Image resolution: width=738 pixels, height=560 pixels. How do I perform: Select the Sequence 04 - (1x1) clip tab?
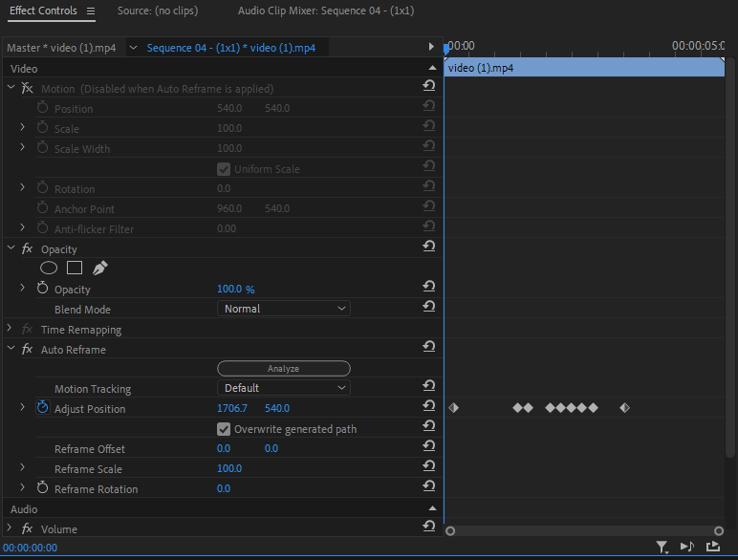click(231, 48)
